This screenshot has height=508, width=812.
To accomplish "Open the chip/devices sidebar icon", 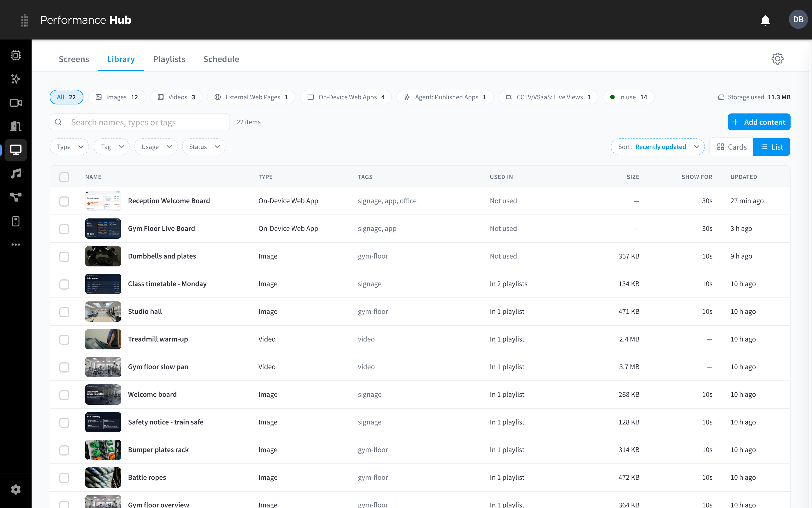I will click(x=16, y=55).
